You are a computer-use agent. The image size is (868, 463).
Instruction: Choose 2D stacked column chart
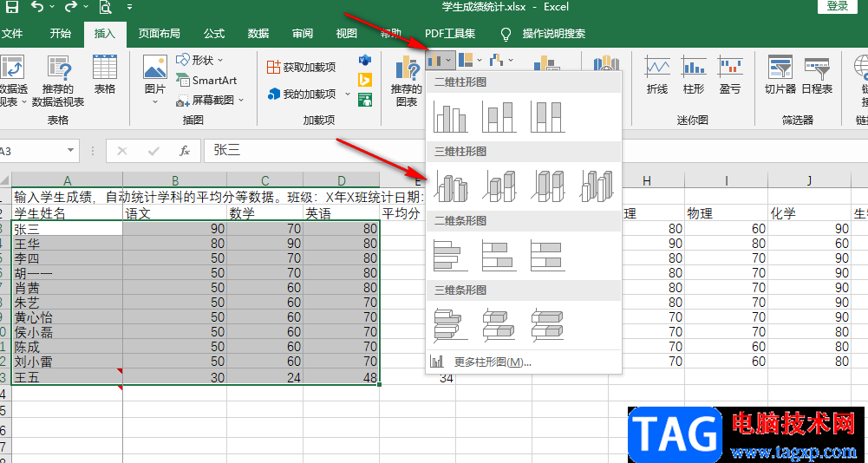point(499,116)
